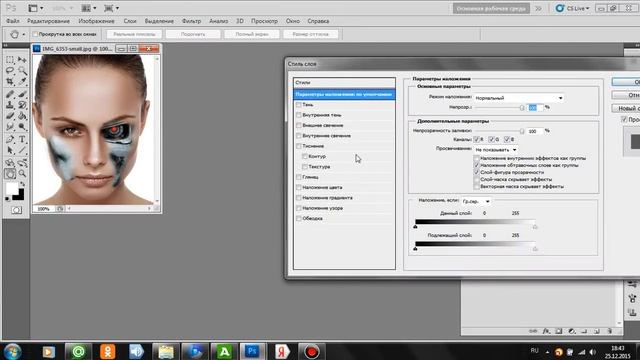Open Photoshop from the Windows taskbar
The width and height of the screenshot is (640, 360).
(252, 351)
